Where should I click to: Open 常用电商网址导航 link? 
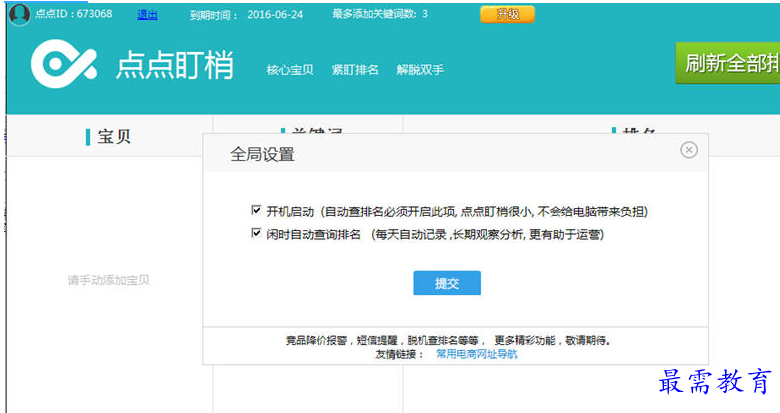click(x=477, y=354)
